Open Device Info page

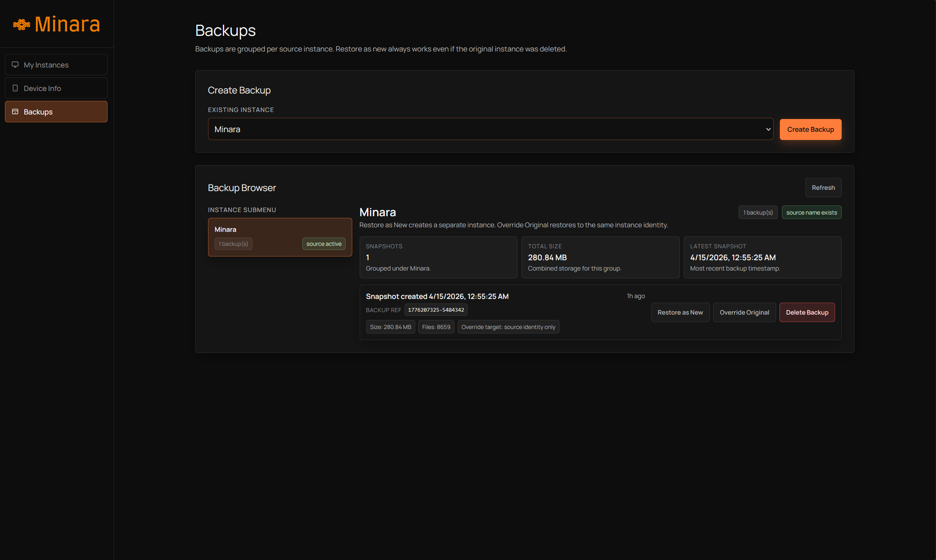[x=56, y=88]
